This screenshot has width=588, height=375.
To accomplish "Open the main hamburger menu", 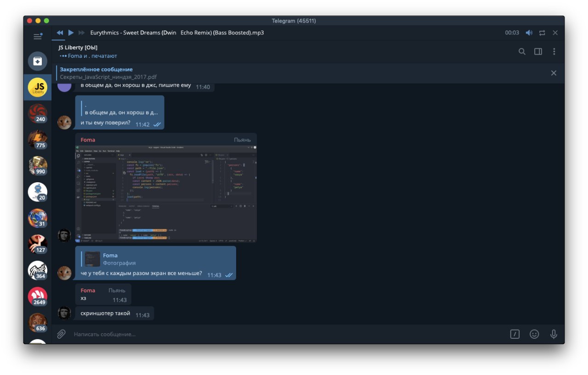I will pyautogui.click(x=38, y=36).
